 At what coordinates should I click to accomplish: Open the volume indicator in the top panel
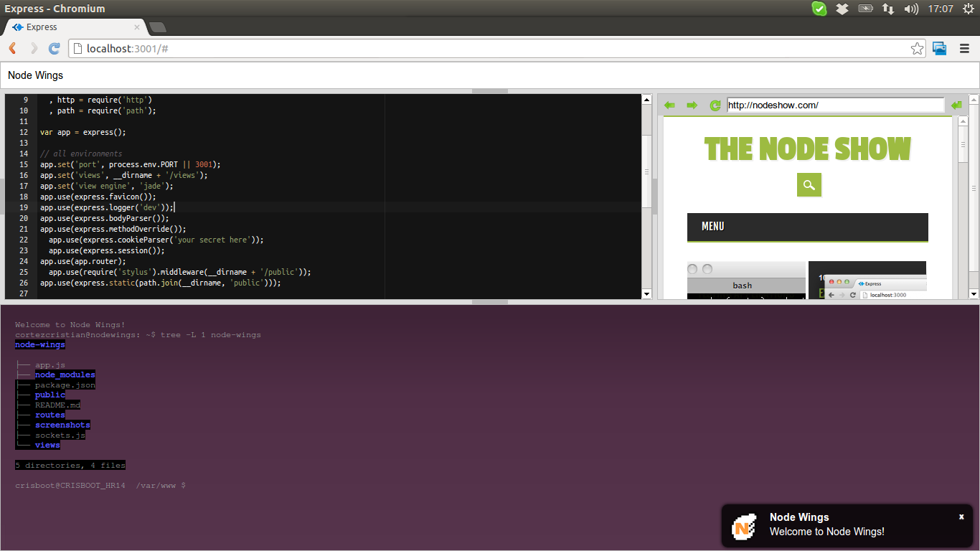click(x=911, y=9)
